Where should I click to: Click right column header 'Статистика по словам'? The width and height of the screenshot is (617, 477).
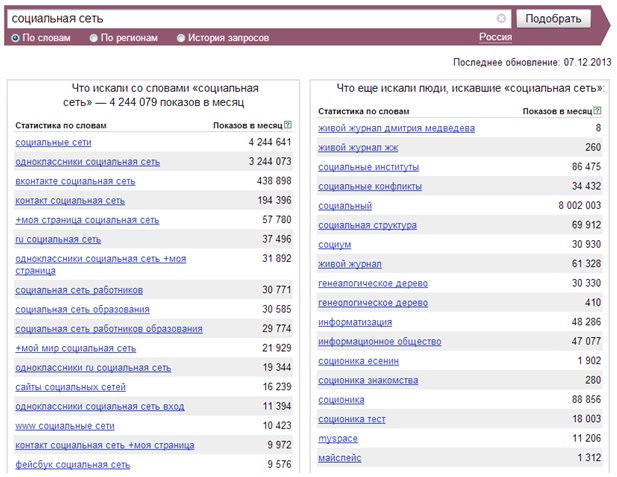pyautogui.click(x=364, y=111)
